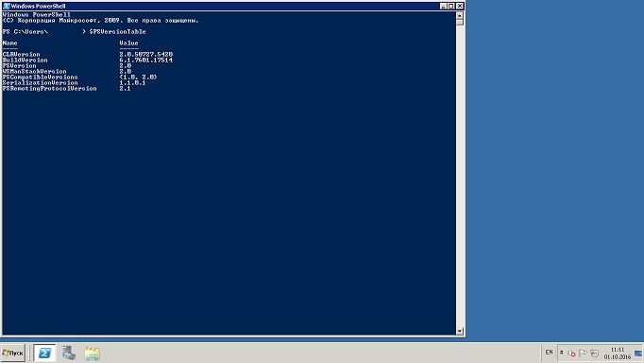The width and height of the screenshot is (644, 363).
Task: Click the value {1.0, 2.0}
Action: click(139, 78)
